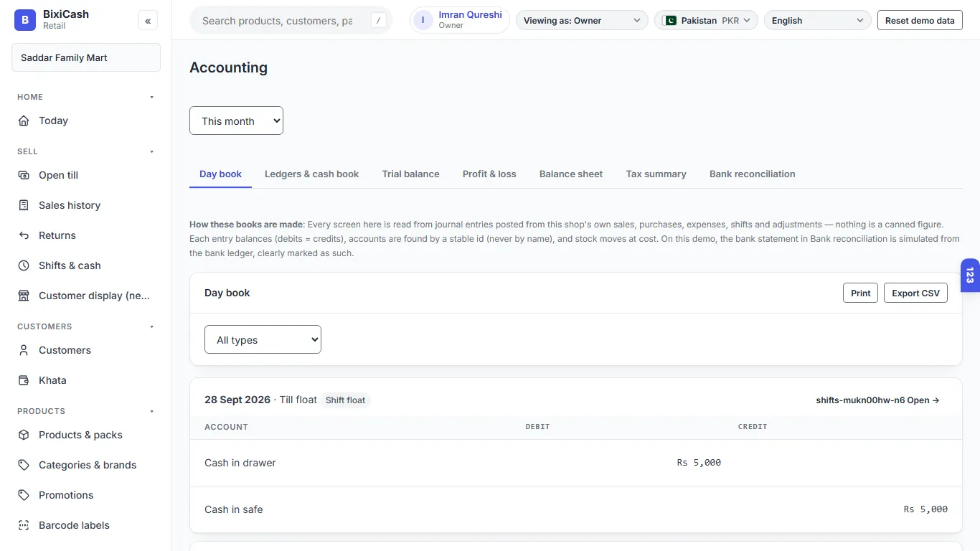This screenshot has width=980, height=551.
Task: Click the Saddar Family Mart store selector
Action: (86, 57)
